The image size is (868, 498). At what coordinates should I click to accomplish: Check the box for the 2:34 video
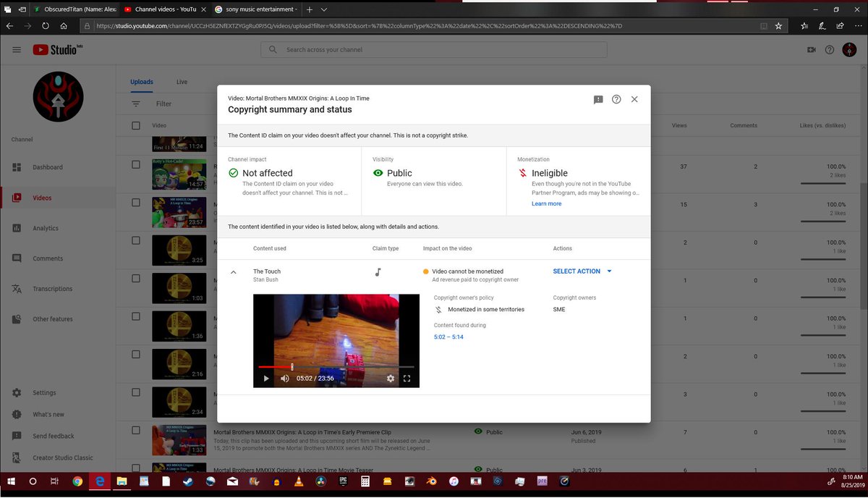pos(136,392)
